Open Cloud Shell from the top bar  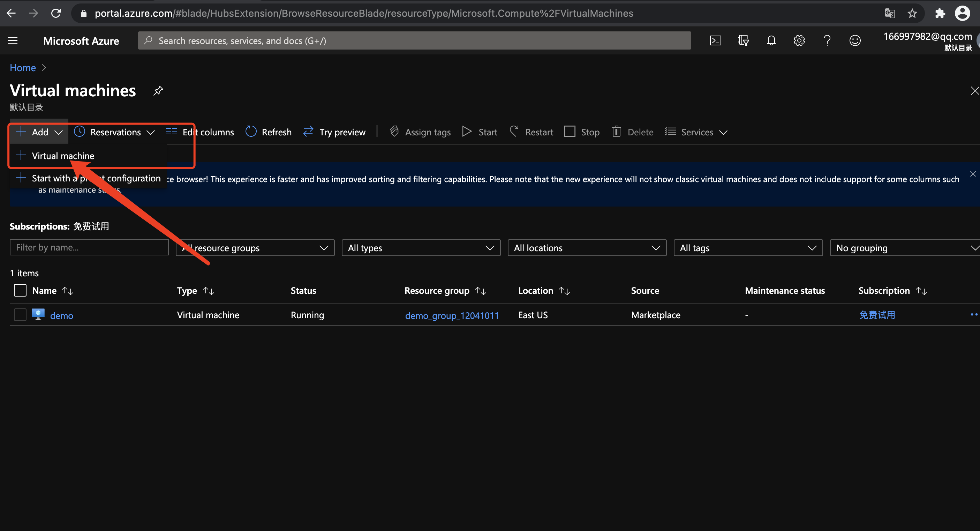715,41
